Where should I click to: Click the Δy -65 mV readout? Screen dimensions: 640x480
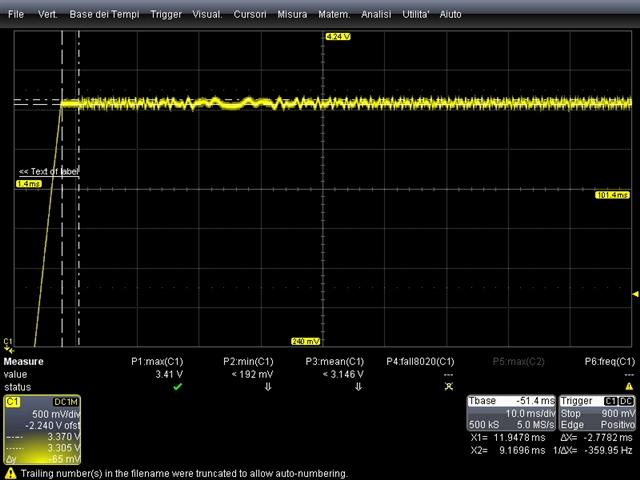click(x=43, y=459)
